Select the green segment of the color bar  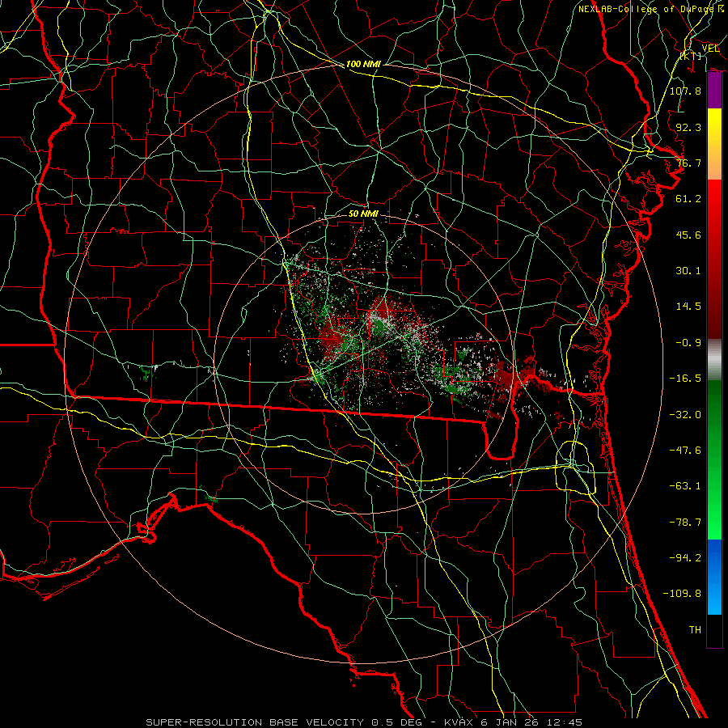click(x=714, y=459)
